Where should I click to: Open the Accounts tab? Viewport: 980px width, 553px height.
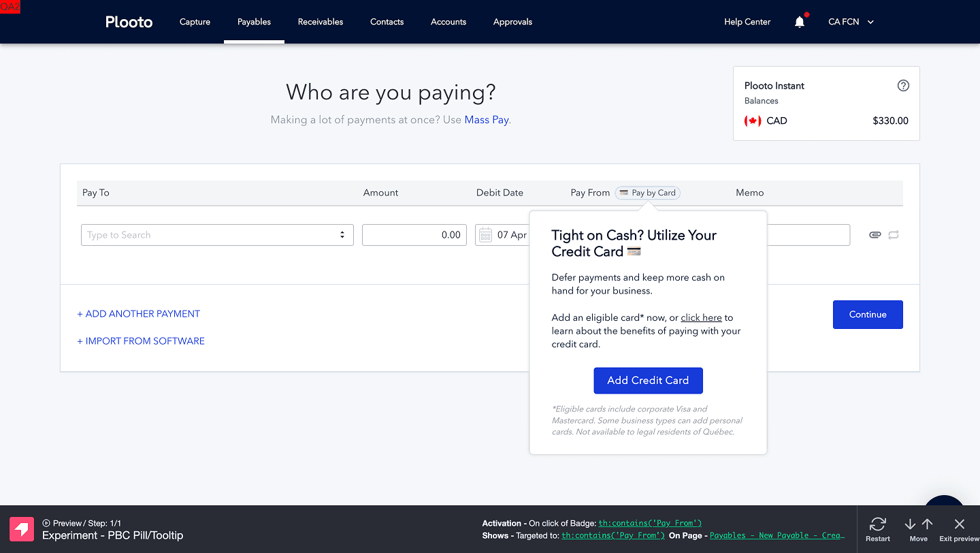pyautogui.click(x=448, y=22)
